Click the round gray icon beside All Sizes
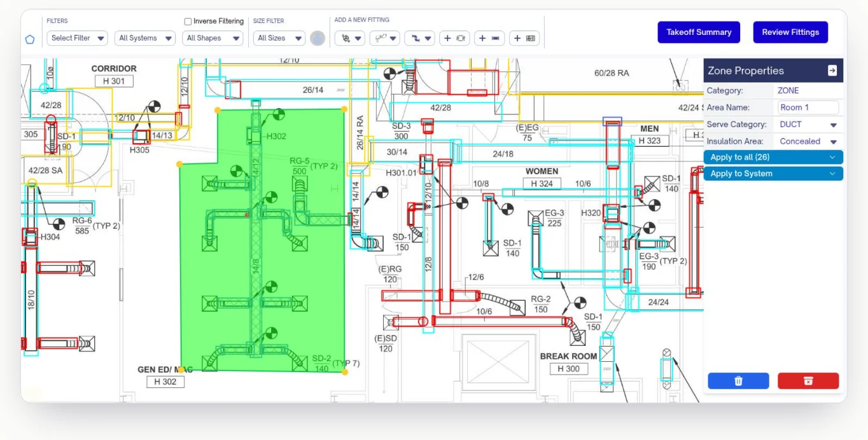Image resolution: width=868 pixels, height=440 pixels. pos(318,38)
